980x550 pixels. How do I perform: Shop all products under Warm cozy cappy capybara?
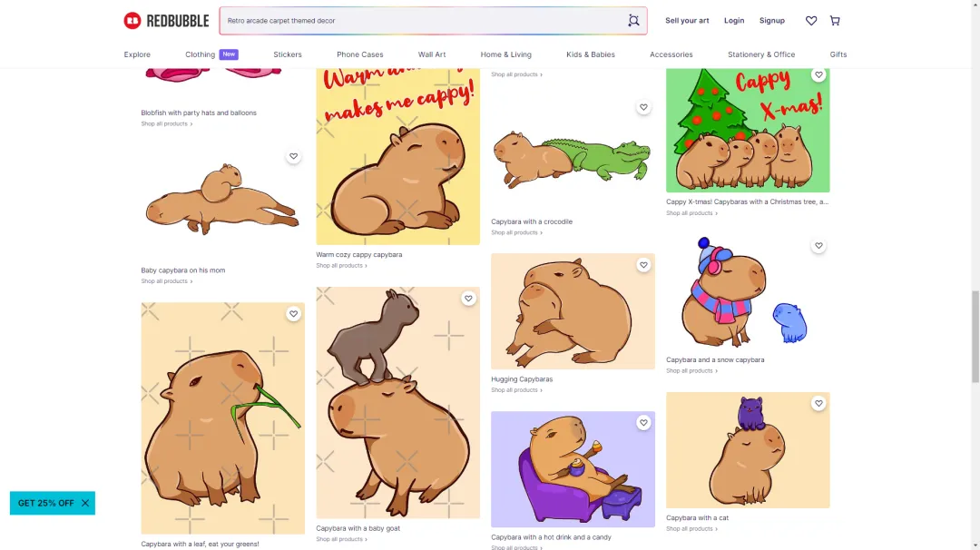[341, 266]
